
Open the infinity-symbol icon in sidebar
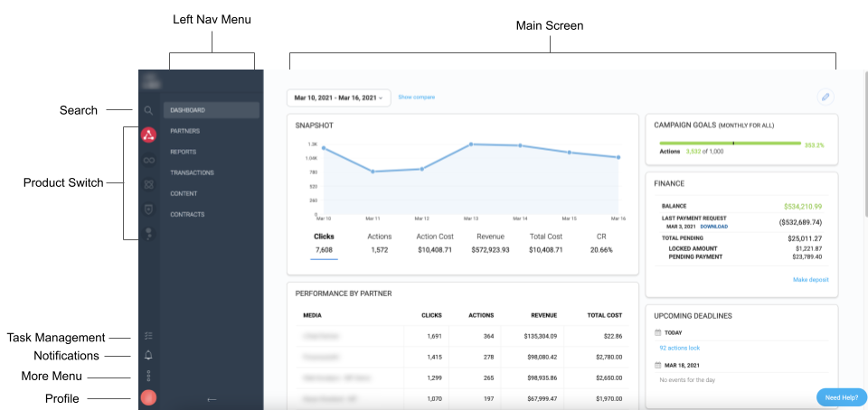[149, 160]
